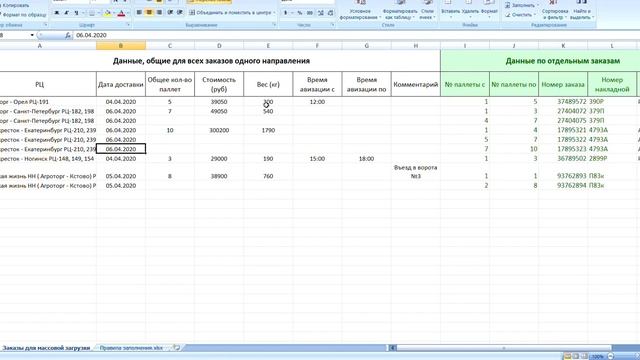Open Find and Select menu
This screenshot has height=360, width=640.
tap(582, 11)
